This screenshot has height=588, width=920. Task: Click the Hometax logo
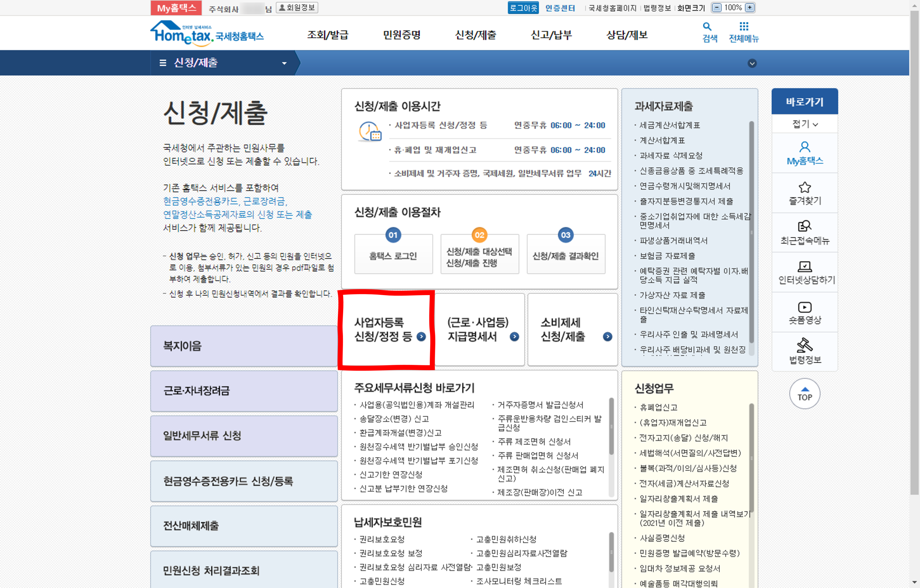pyautogui.click(x=206, y=34)
